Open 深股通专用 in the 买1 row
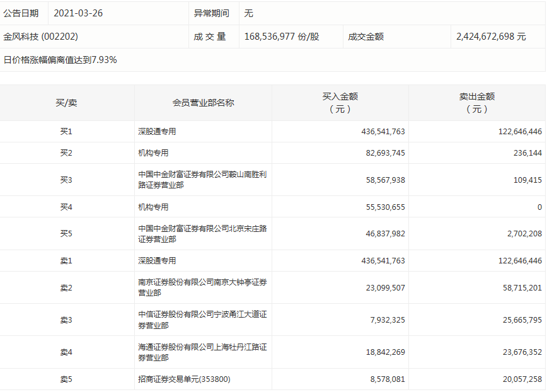The width and height of the screenshot is (547, 392). [x=158, y=132]
